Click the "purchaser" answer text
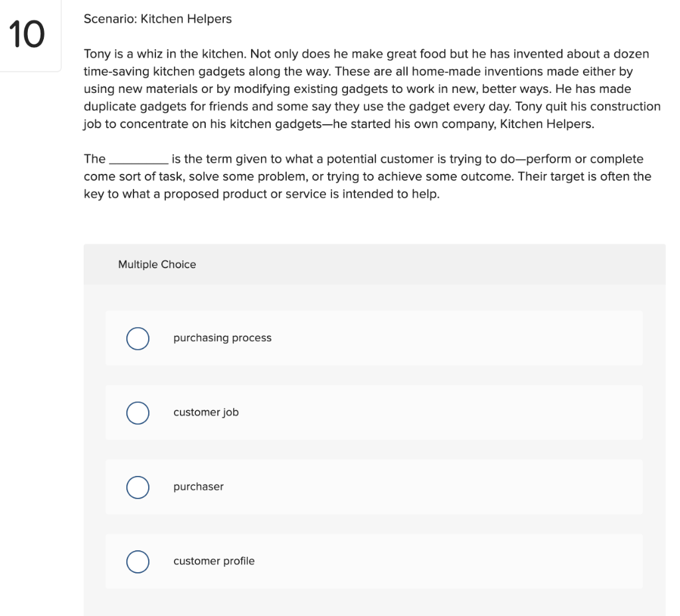This screenshot has width=680, height=616. click(x=199, y=487)
